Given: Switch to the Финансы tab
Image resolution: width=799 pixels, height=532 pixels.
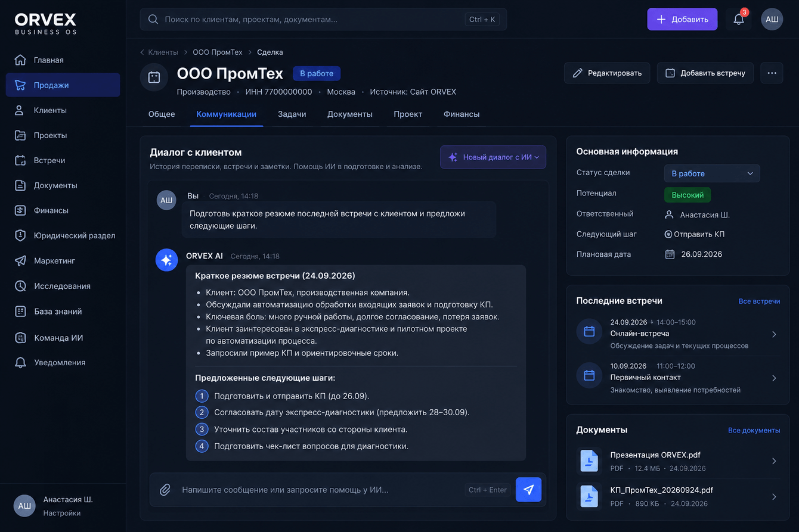Looking at the screenshot, I should click(x=462, y=114).
